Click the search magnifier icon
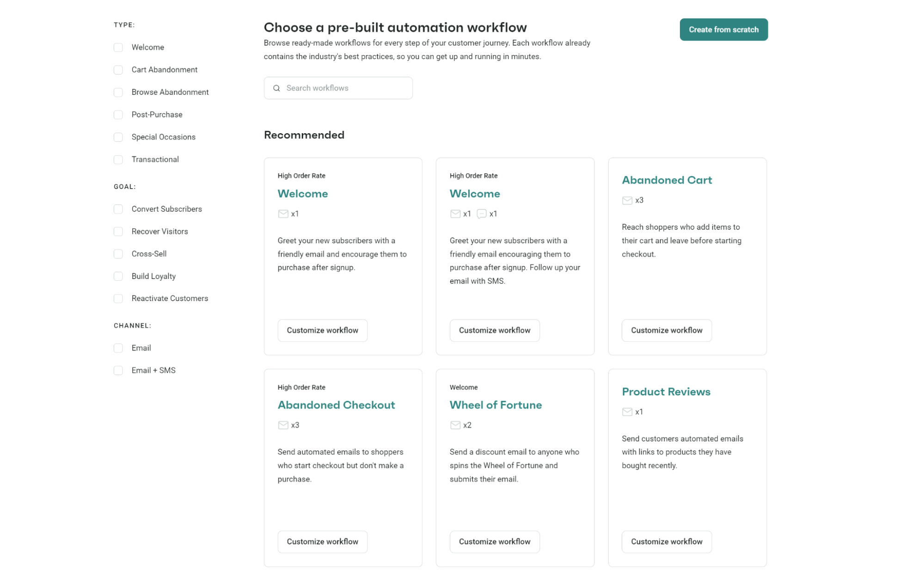 pyautogui.click(x=276, y=88)
